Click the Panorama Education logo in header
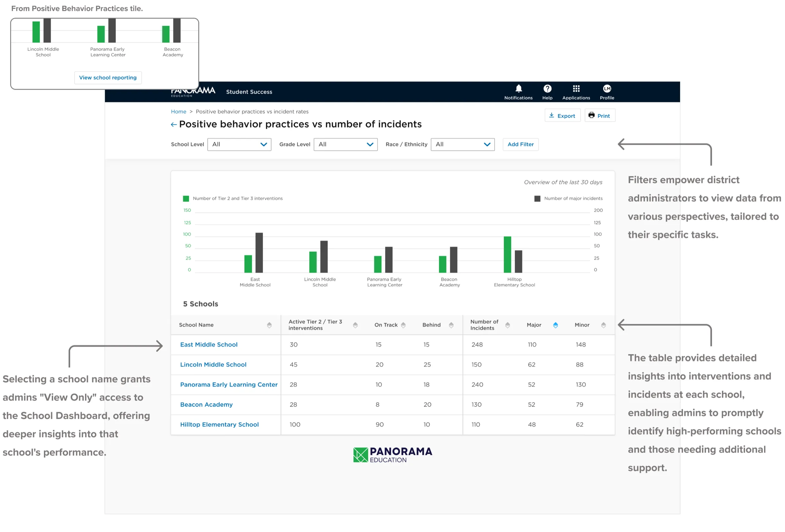Viewport: 785px width, 532px height. (193, 92)
